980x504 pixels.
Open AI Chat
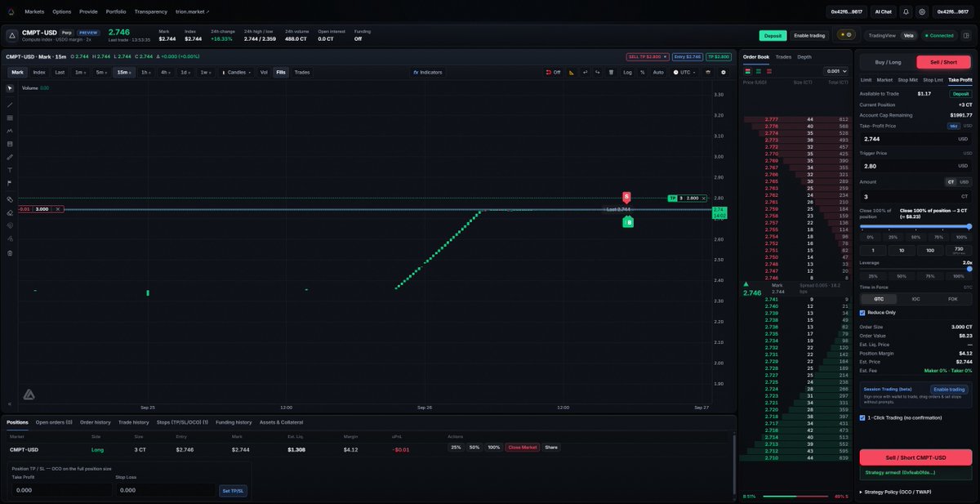[x=883, y=11]
